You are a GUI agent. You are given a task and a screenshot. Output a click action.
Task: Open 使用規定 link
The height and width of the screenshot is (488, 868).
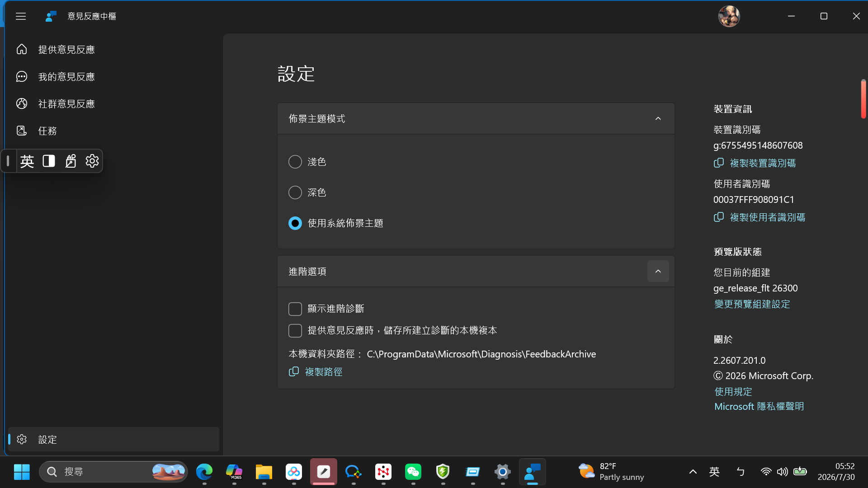pos(733,391)
